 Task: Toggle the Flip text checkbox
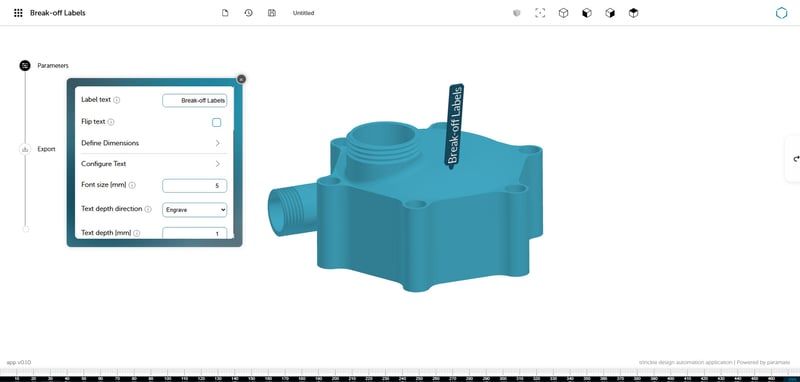[x=217, y=122]
